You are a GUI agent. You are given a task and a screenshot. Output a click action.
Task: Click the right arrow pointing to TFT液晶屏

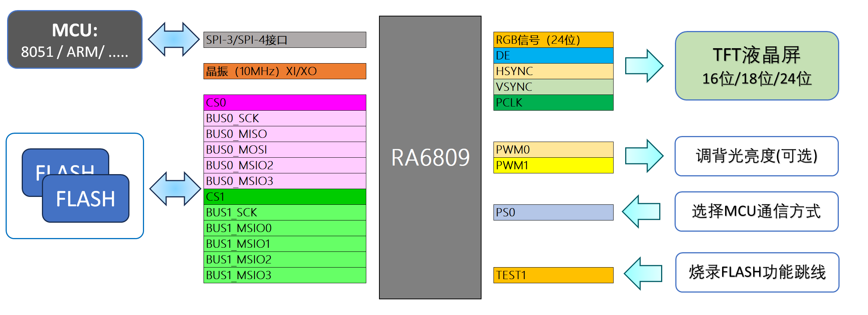click(x=644, y=66)
